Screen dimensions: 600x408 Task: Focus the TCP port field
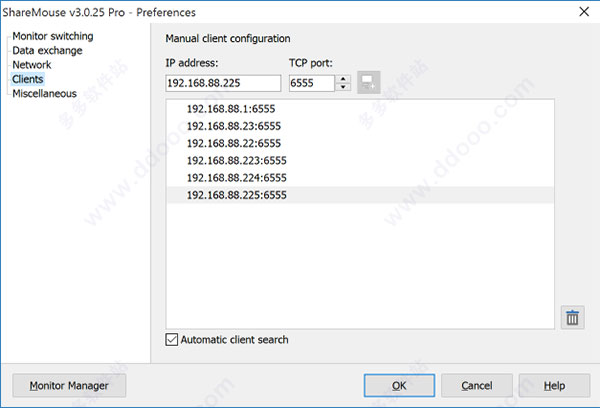[x=312, y=83]
